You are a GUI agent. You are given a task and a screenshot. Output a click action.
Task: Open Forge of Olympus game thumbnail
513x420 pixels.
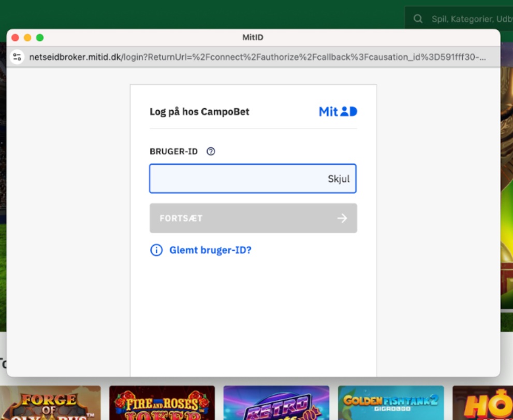point(50,402)
